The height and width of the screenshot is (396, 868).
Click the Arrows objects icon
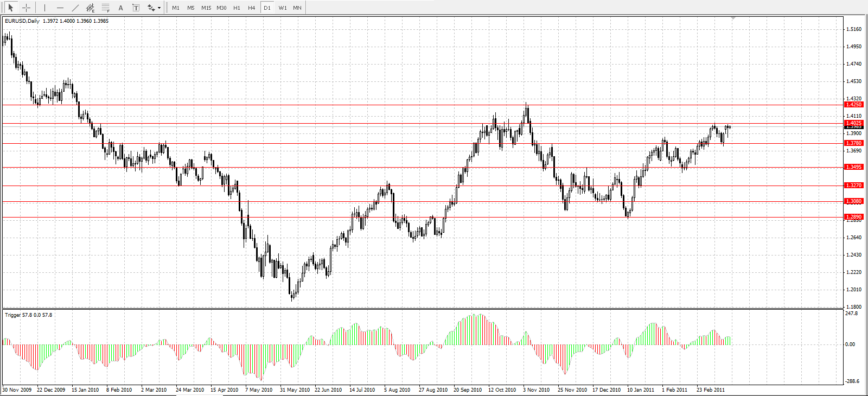151,8
